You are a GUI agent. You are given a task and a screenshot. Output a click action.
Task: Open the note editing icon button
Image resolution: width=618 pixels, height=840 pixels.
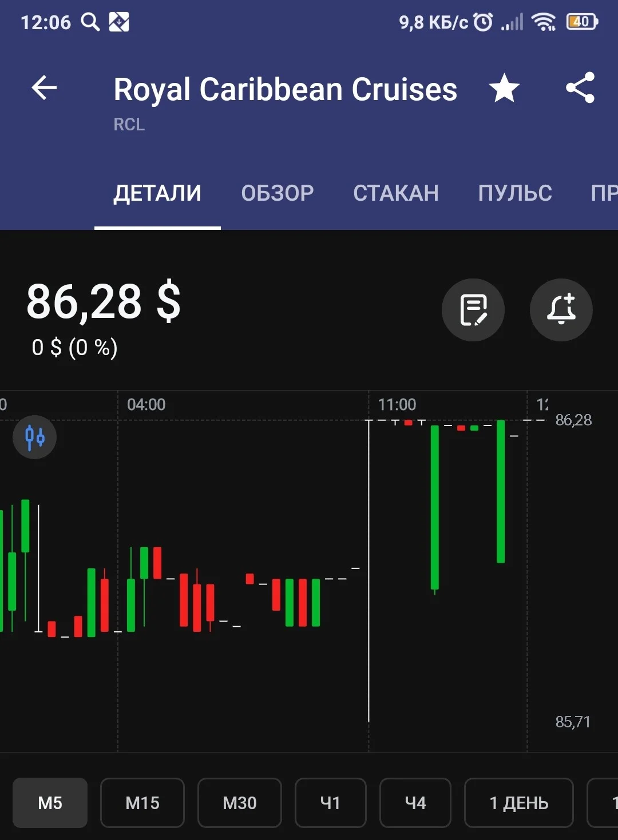(x=473, y=310)
